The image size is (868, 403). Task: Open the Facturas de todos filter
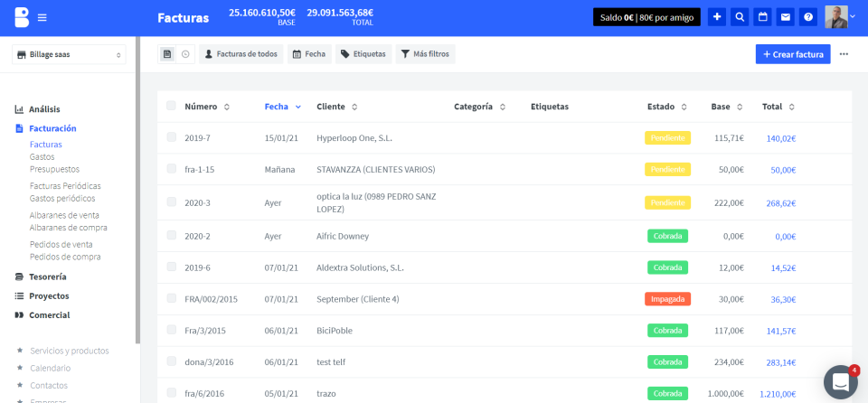point(241,54)
